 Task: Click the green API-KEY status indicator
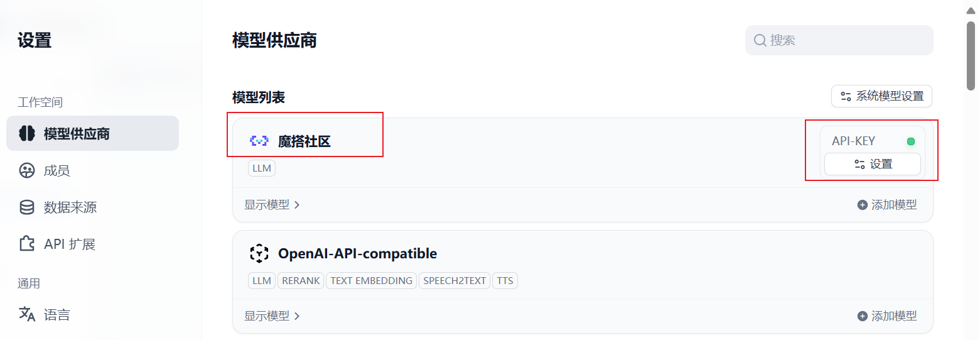[911, 141]
